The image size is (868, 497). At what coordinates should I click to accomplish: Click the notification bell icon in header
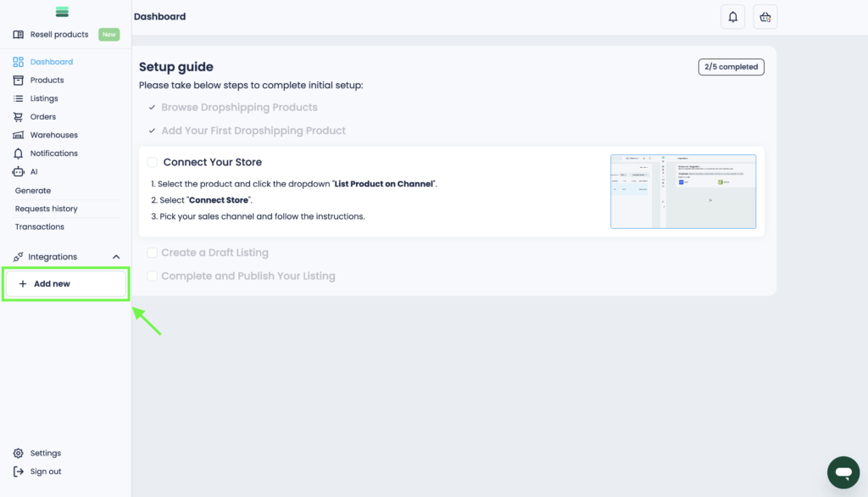pos(733,17)
